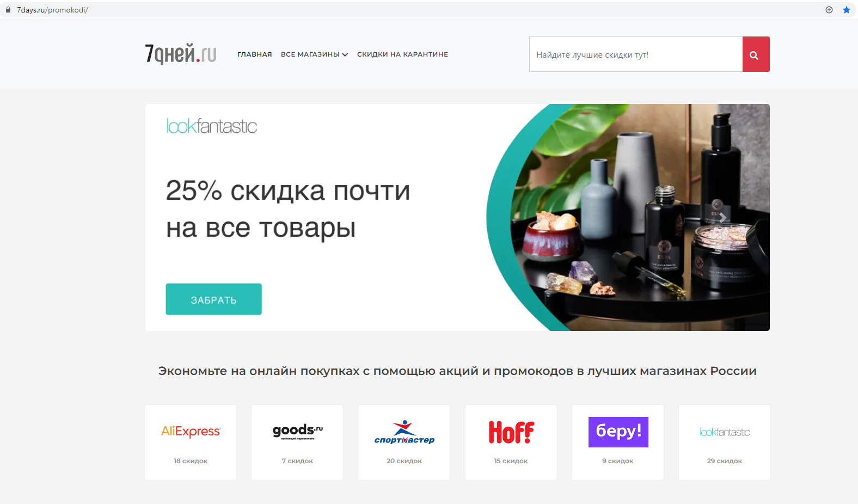Open the Hoff store card
Image resolution: width=858 pixels, height=504 pixels.
[x=511, y=442]
